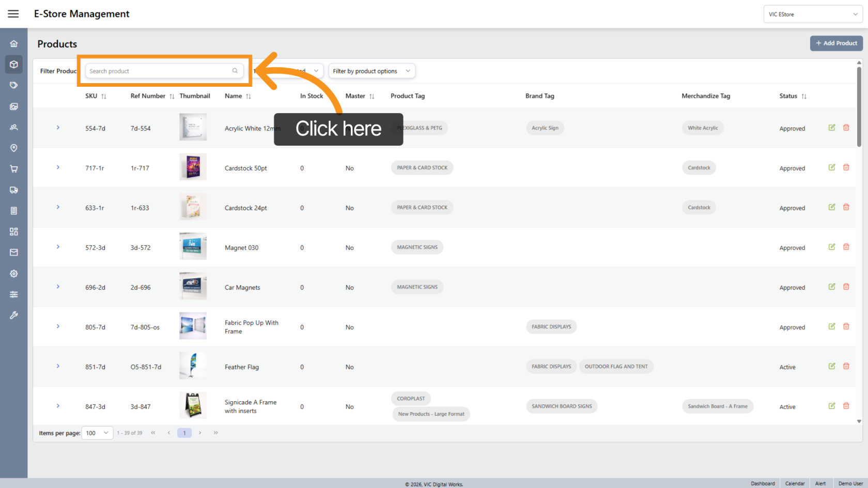Click the Search product input field
Screen dimensions: 868x488
click(159, 71)
